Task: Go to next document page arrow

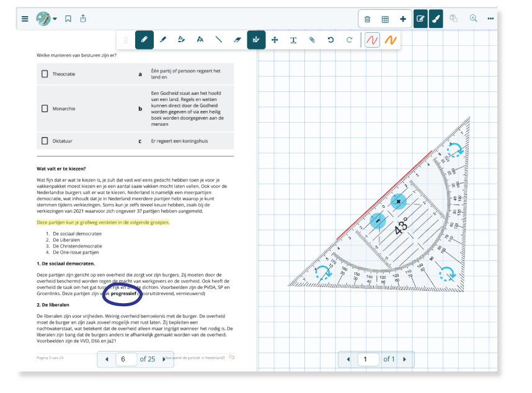Action: tap(164, 359)
